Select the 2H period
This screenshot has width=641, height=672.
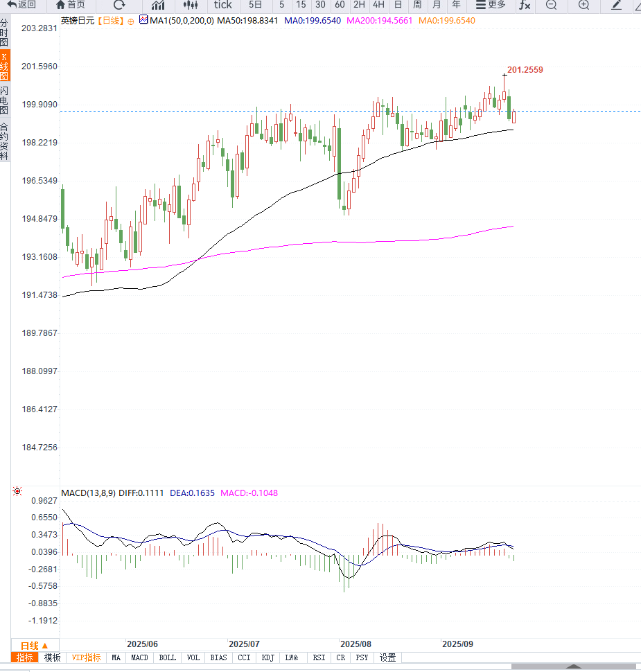pyautogui.click(x=359, y=5)
